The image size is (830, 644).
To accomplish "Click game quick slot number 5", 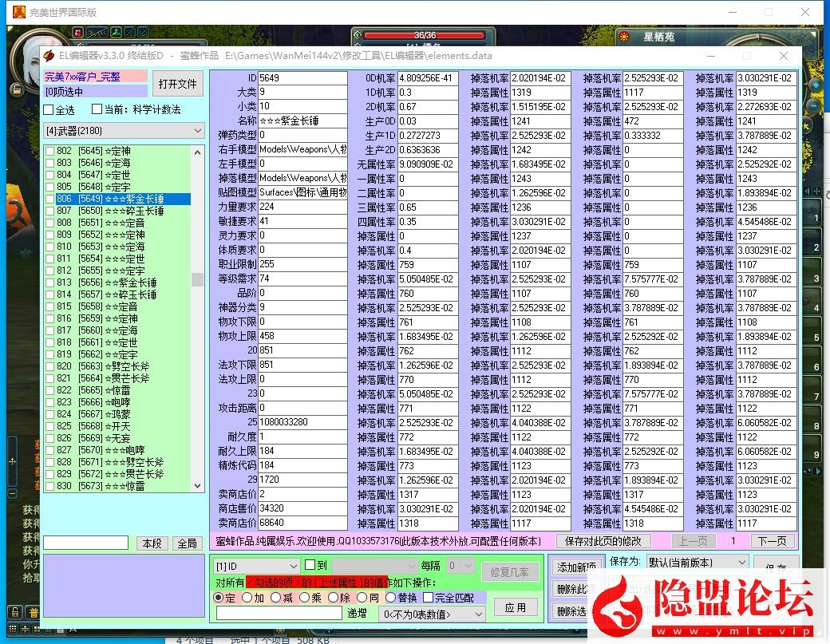I will tap(816, 337).
